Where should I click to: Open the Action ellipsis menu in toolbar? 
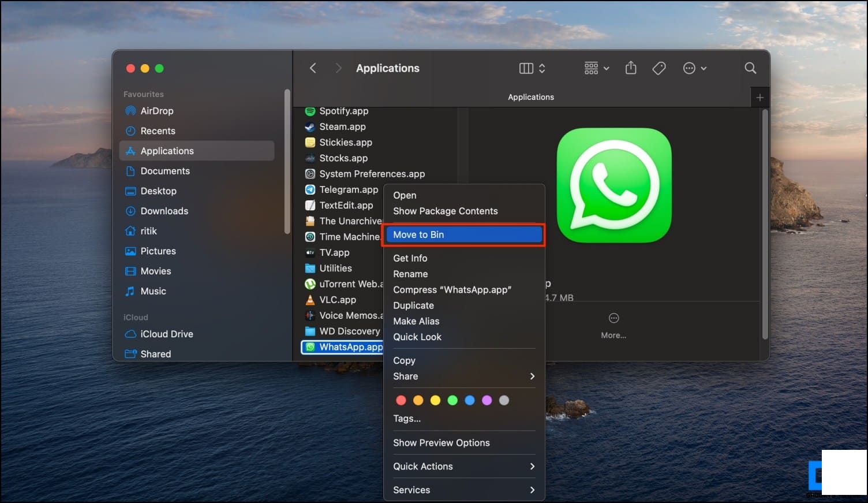[x=695, y=68]
